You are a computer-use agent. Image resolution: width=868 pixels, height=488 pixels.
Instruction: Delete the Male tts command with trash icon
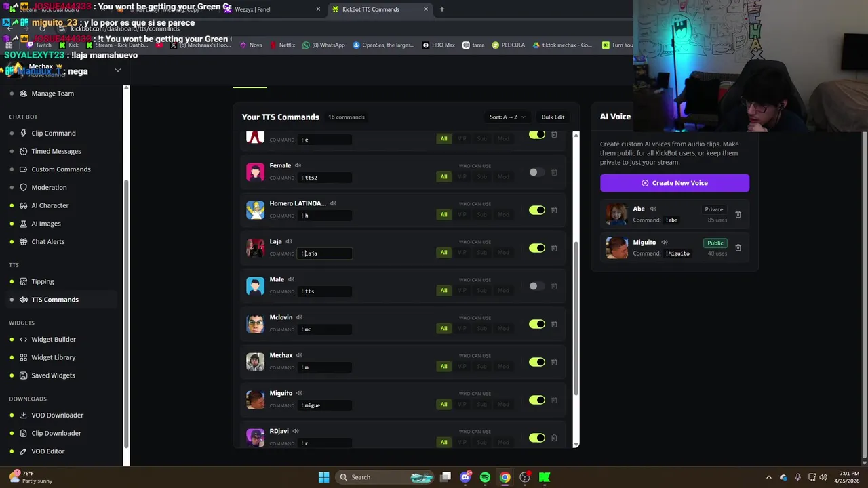554,286
